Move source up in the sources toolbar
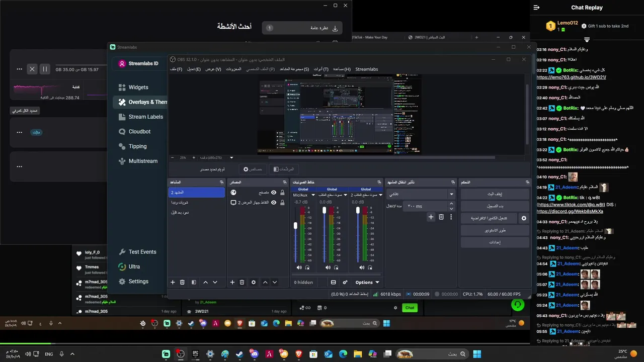 pyautogui.click(x=265, y=283)
